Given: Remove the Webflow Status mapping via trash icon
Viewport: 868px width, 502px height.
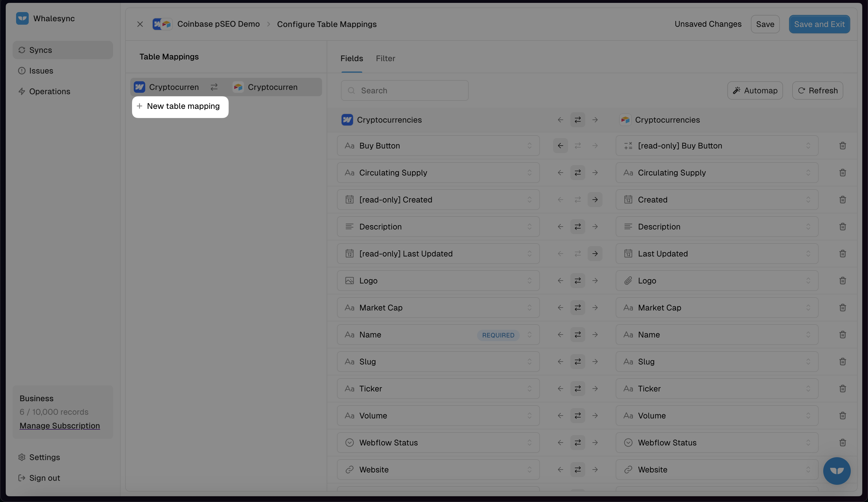Looking at the screenshot, I should pyautogui.click(x=842, y=442).
